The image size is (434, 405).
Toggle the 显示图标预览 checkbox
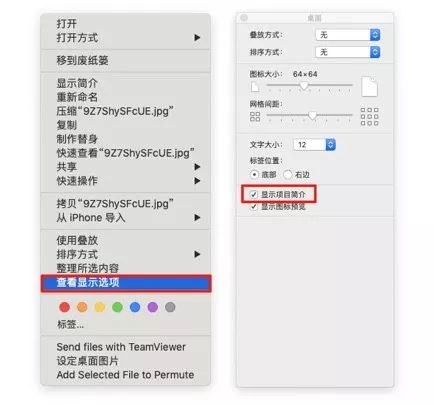pyautogui.click(x=254, y=207)
